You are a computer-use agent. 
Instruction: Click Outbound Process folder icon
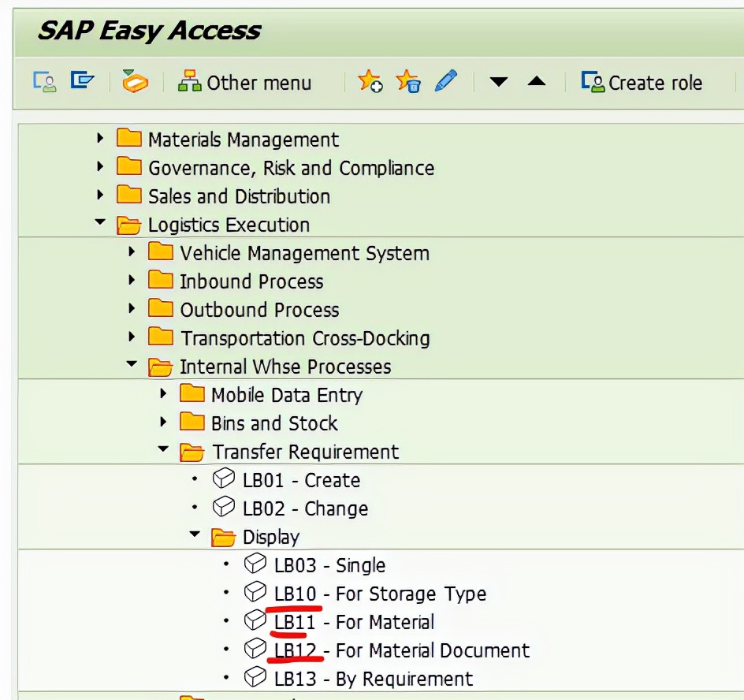[160, 308]
